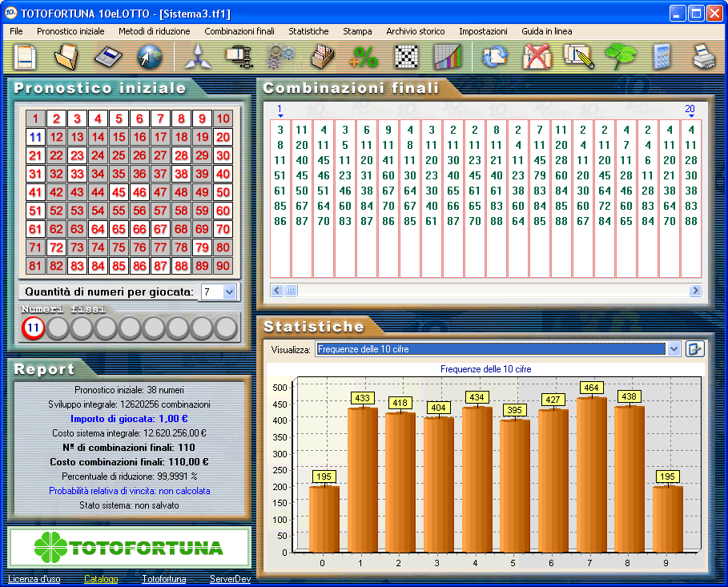This screenshot has width=728, height=587.
Task: Click the last empty fixed number circle
Action: click(x=226, y=328)
